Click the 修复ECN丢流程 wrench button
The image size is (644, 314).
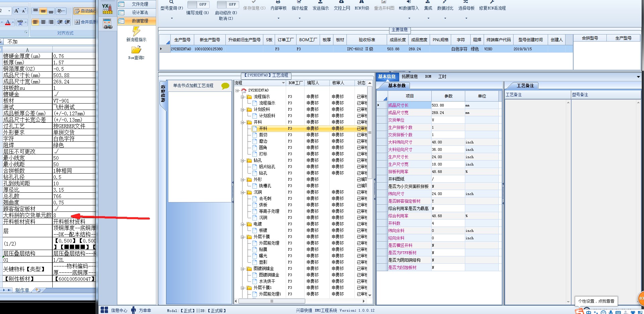click(492, 6)
